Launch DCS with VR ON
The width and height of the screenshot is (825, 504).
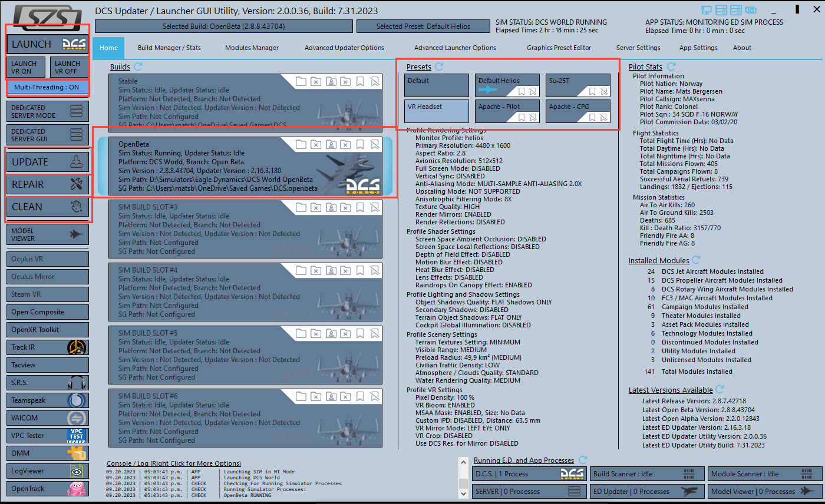click(x=25, y=67)
